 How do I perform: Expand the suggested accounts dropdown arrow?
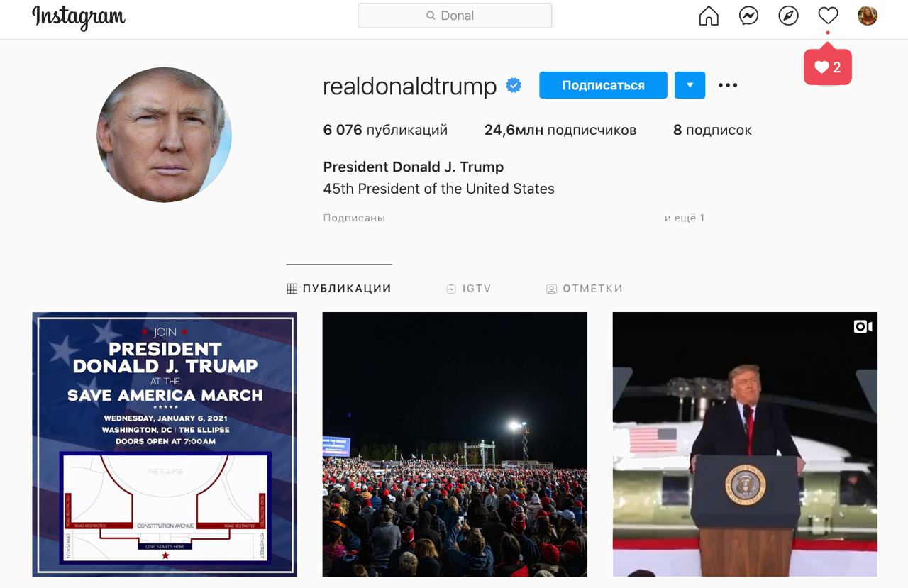point(690,85)
